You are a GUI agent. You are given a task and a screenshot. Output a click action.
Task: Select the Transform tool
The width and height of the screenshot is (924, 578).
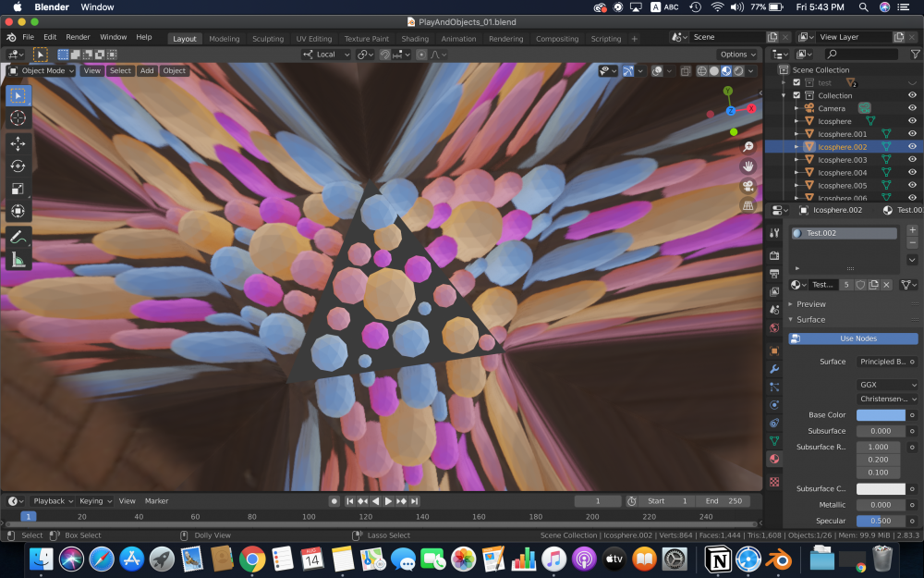point(18,211)
